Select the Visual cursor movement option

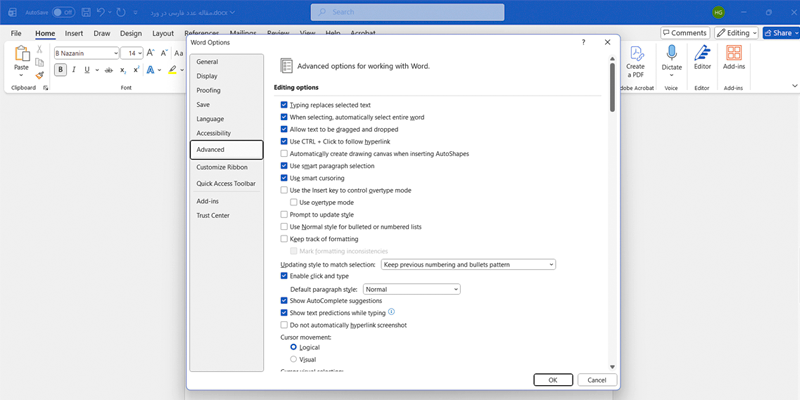point(293,359)
